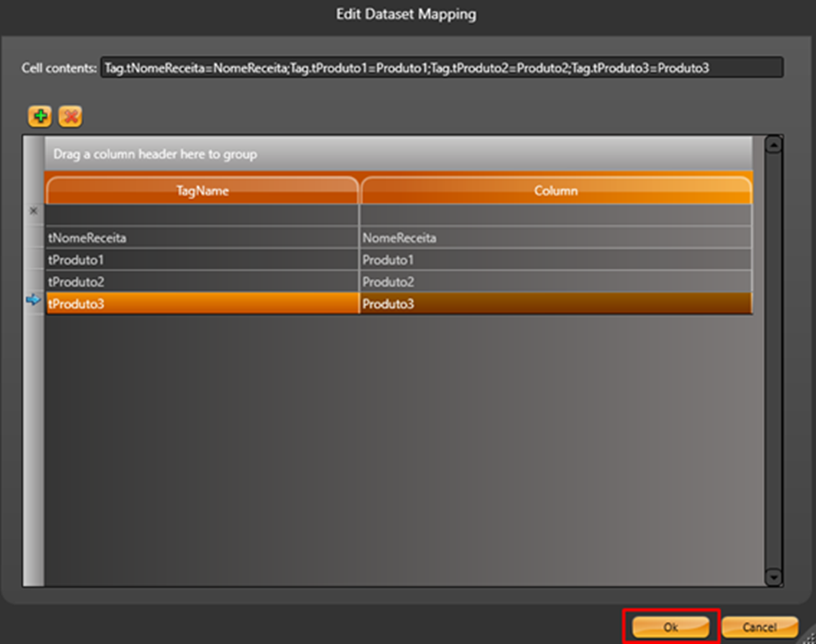Viewport: 816px width, 644px height.
Task: Select the highlighted tProduto3 tag cell
Action: point(202,304)
